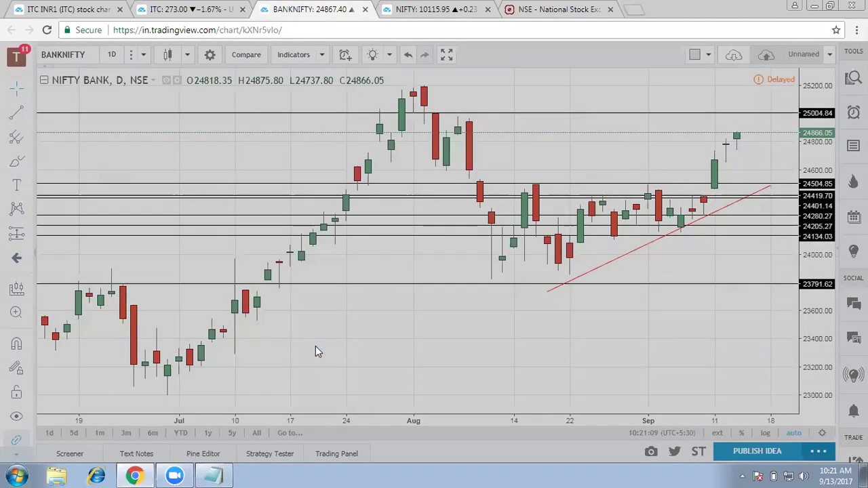
Task: Click the left sidebar back arrow
Action: [17, 258]
